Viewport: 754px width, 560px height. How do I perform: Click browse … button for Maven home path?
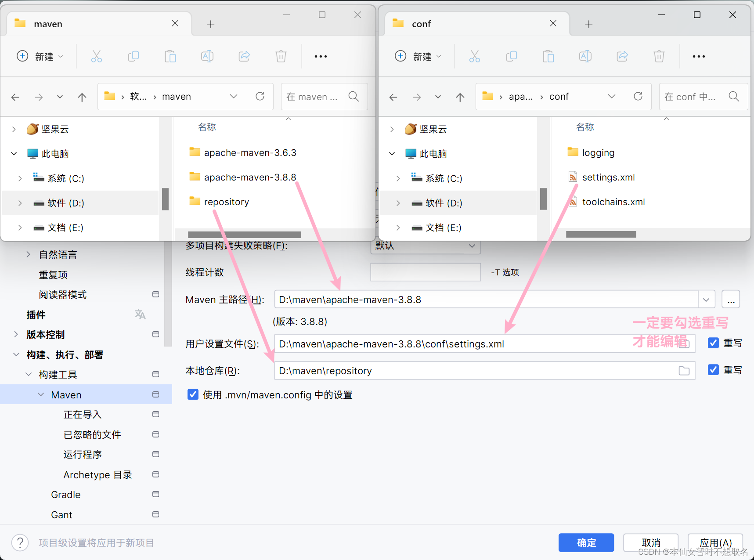[x=731, y=300]
